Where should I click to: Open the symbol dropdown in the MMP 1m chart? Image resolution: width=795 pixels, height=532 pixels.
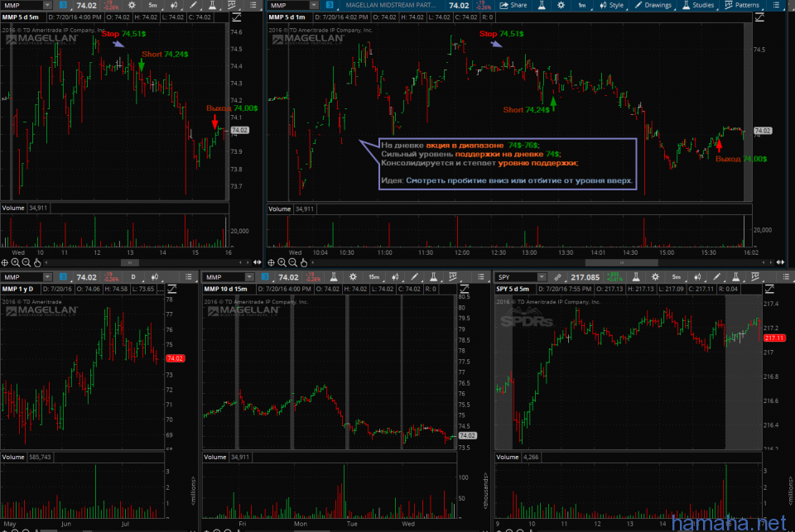(314, 5)
